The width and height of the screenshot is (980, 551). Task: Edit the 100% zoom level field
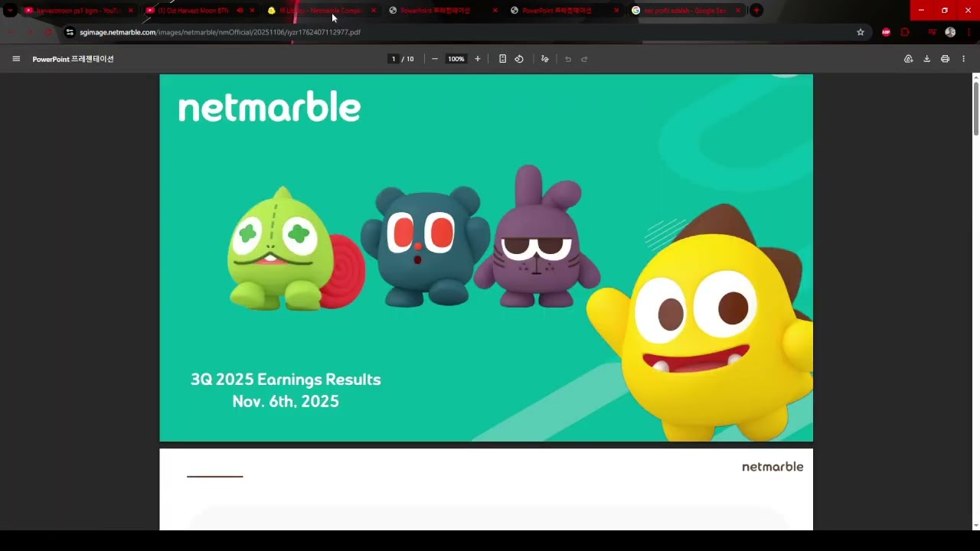coord(456,59)
